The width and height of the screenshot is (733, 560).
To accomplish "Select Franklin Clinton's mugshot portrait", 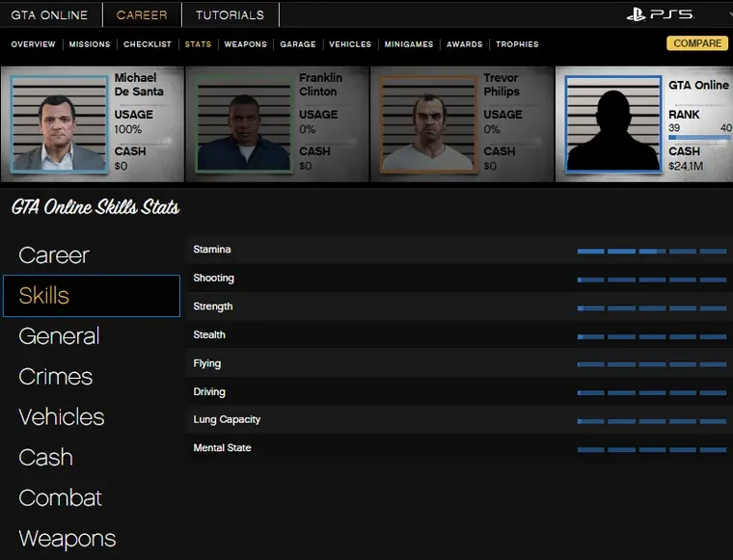I will pos(243,123).
